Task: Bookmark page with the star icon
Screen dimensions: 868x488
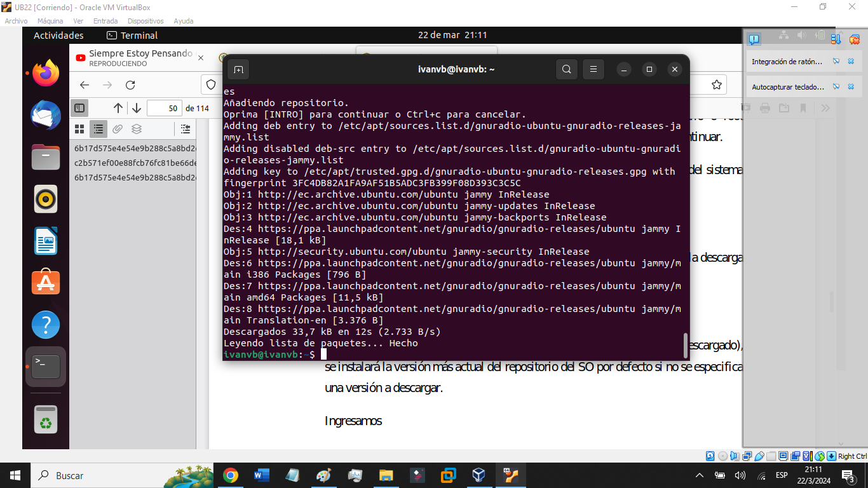Action: [x=717, y=85]
